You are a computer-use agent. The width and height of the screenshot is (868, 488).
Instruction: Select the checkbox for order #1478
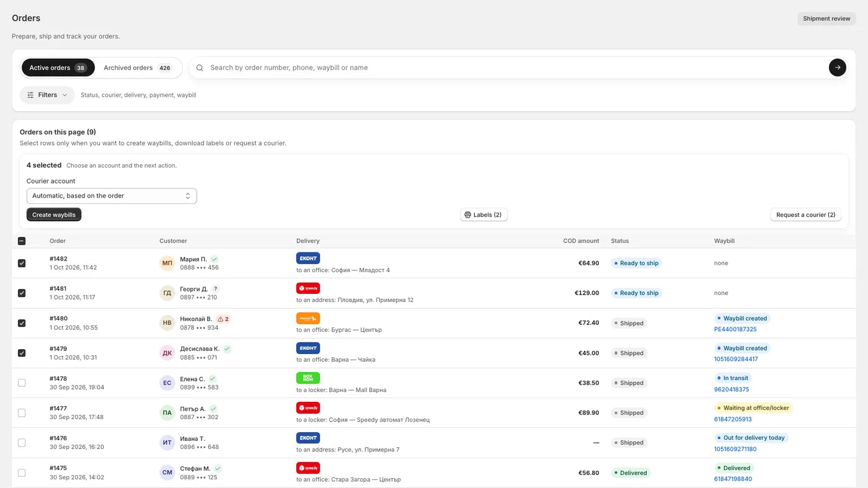[x=22, y=383]
